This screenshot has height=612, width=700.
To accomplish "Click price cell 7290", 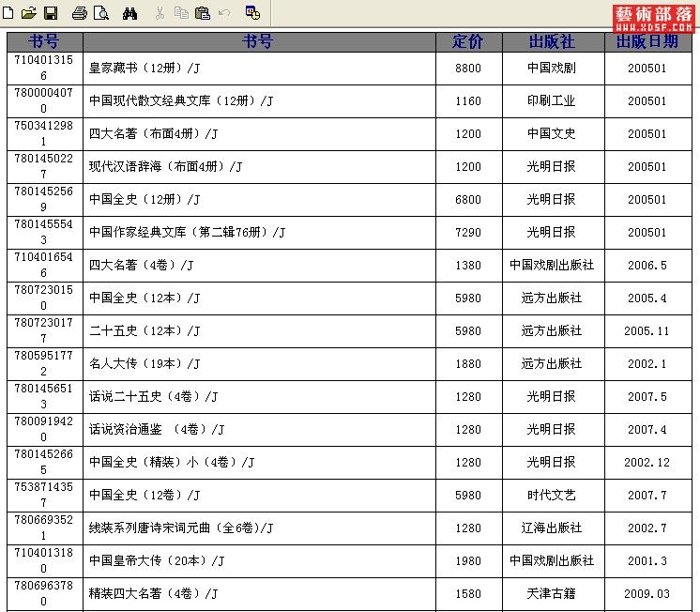I will [x=469, y=233].
